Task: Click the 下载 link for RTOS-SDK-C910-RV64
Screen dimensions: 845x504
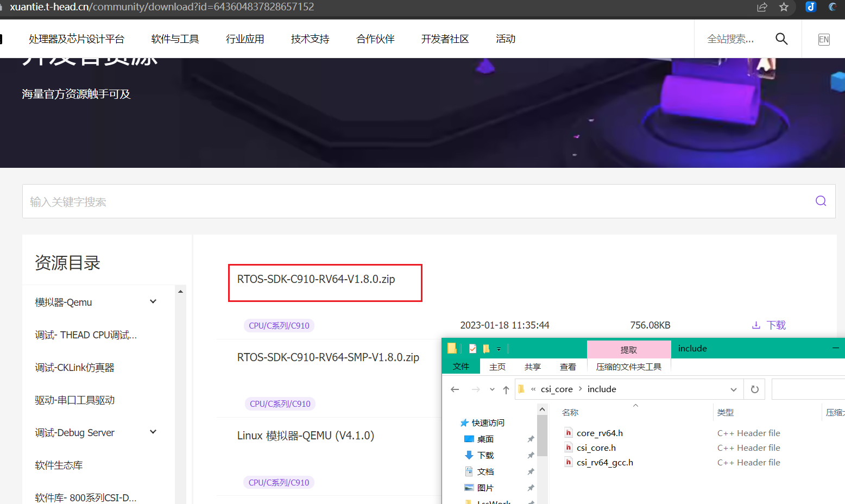Action: [x=776, y=325]
